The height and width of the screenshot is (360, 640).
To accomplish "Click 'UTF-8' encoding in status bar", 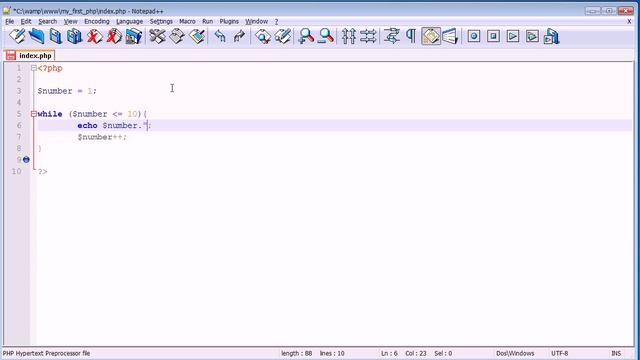I will click(559, 353).
